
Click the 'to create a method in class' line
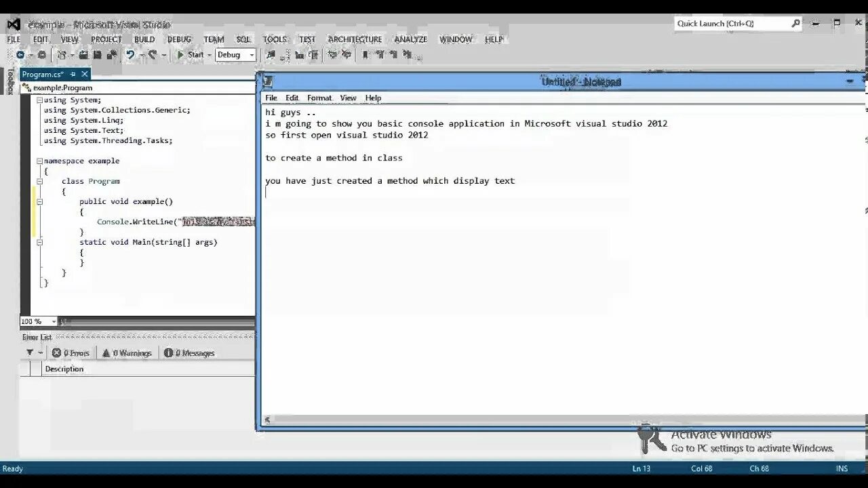pyautogui.click(x=334, y=158)
